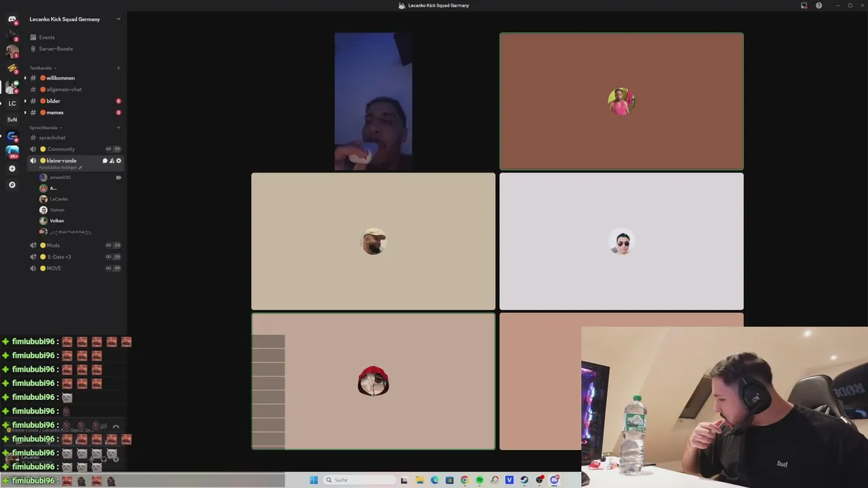Click camera icon next to amien030
Screen dimensions: 868x488
click(119, 178)
